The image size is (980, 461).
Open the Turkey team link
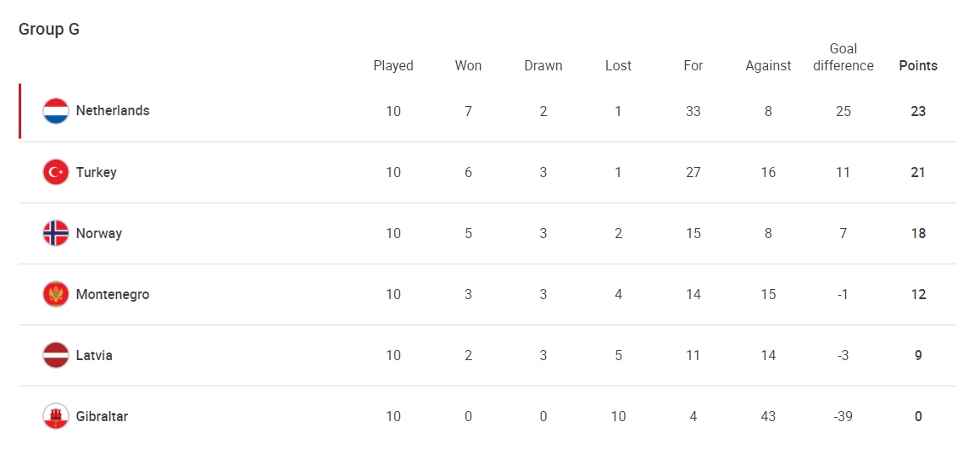point(97,172)
